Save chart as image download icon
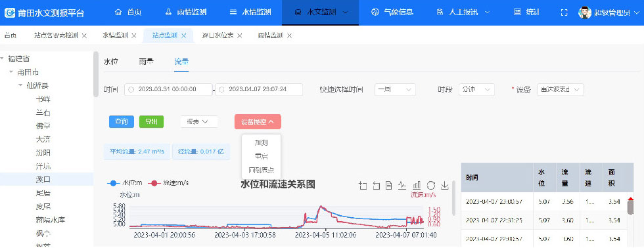The height and width of the screenshot is (248, 644). pos(444,186)
